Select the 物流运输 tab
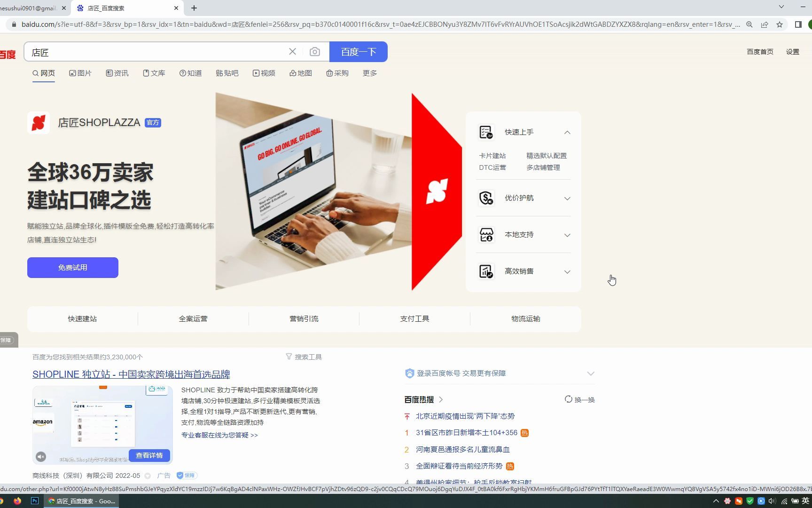Image resolution: width=812 pixels, height=508 pixels. coord(525,319)
